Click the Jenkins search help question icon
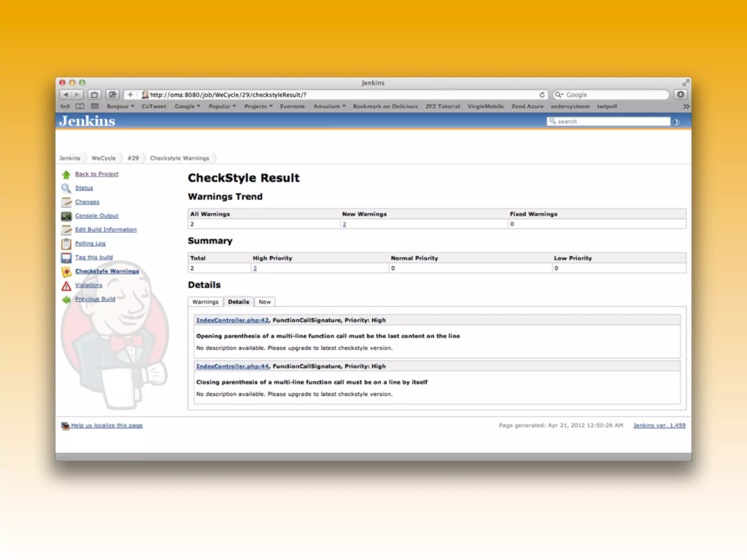This screenshot has width=747, height=560. coord(676,122)
